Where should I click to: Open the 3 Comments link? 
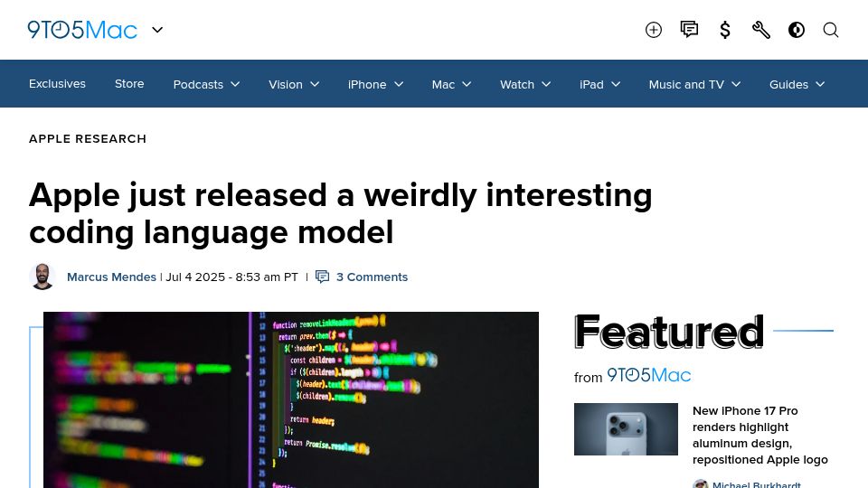click(x=372, y=277)
